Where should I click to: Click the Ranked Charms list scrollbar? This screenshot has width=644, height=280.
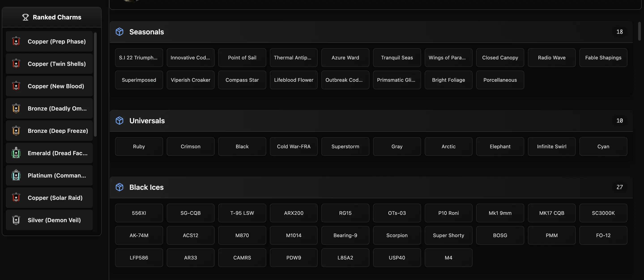click(95, 84)
